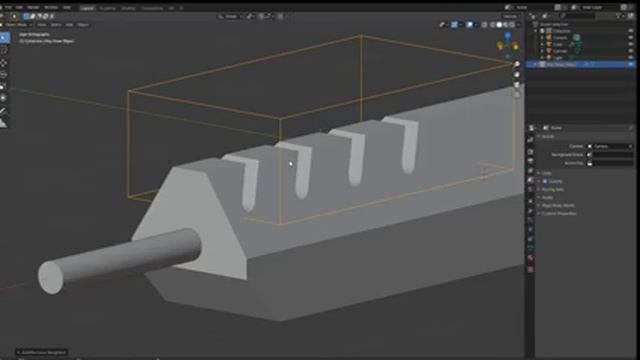
Task: Toggle viewport overlays button
Action: pyautogui.click(x=469, y=25)
